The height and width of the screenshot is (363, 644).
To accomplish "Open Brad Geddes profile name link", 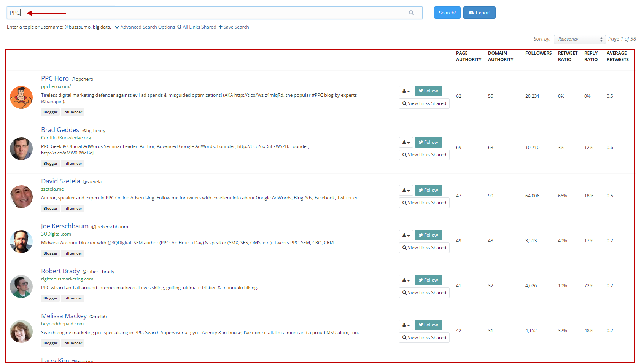I will 60,130.
